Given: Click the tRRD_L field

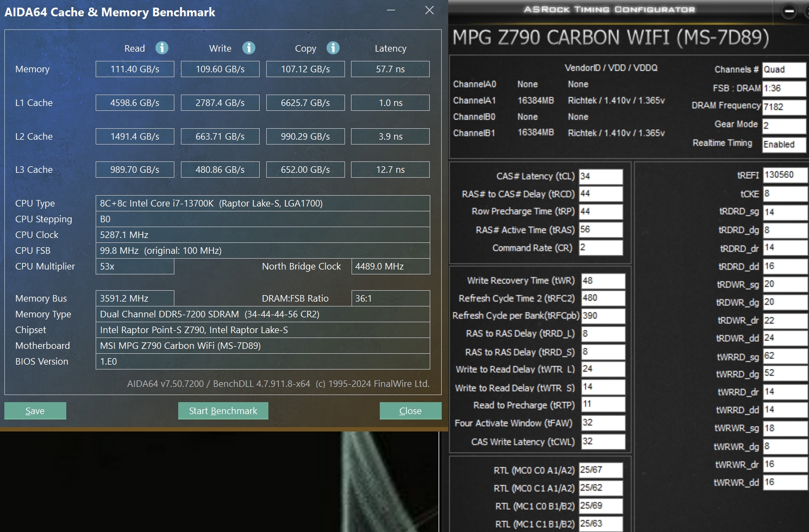Looking at the screenshot, I should (603, 334).
